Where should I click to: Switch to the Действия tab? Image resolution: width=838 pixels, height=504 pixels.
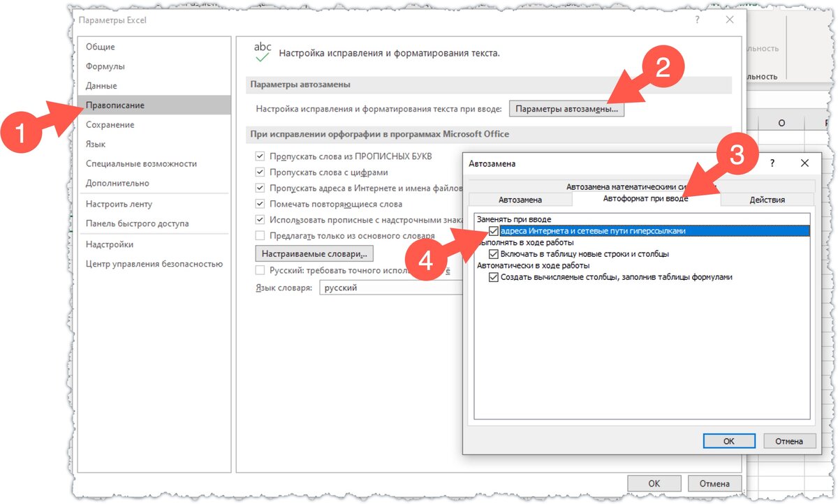click(767, 200)
